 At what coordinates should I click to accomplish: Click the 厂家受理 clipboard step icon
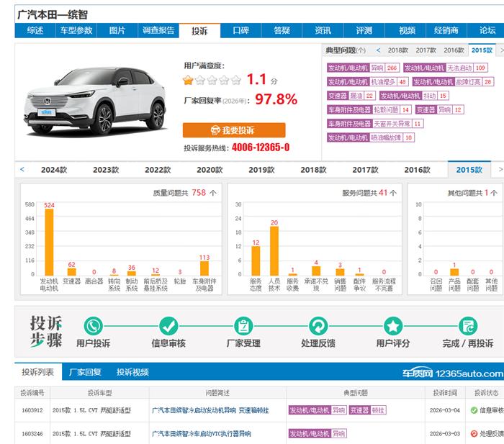point(243,325)
